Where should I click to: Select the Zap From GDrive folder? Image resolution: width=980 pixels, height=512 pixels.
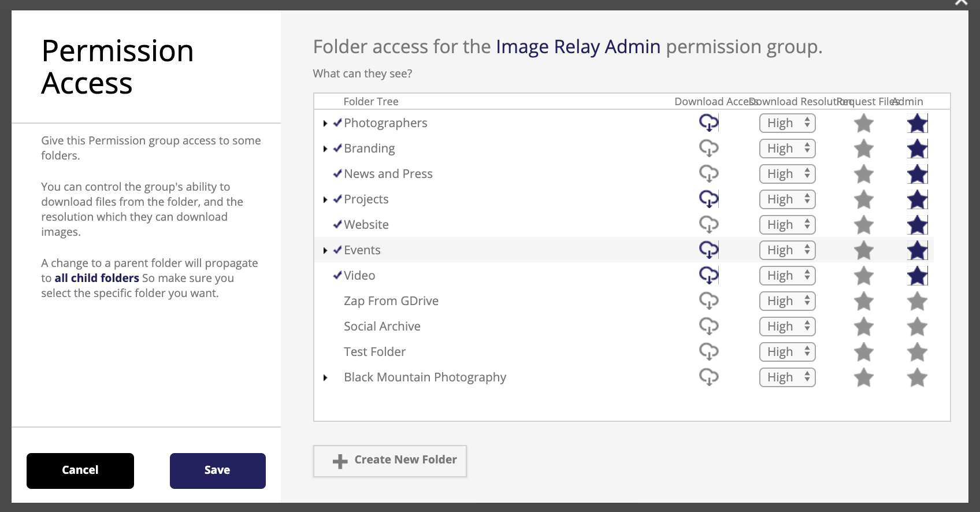click(391, 301)
